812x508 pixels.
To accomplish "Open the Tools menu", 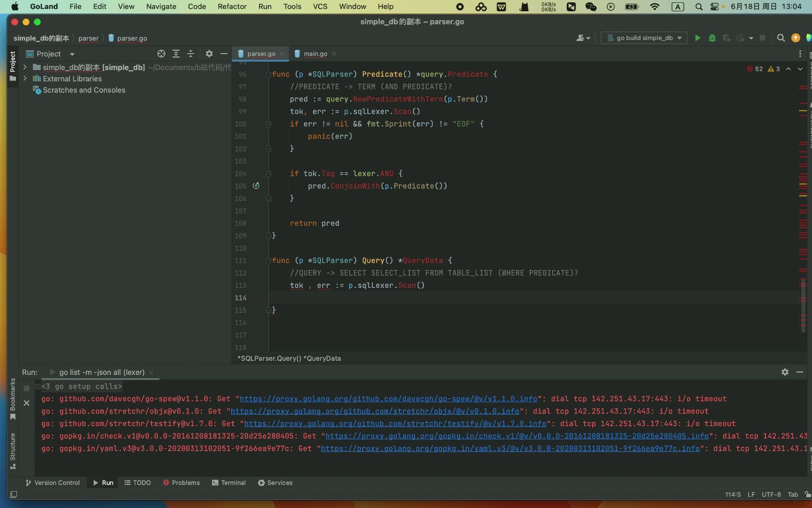I will pyautogui.click(x=292, y=7).
